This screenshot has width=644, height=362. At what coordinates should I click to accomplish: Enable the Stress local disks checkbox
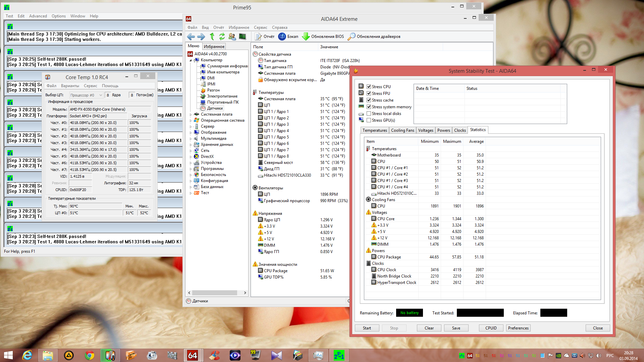pyautogui.click(x=369, y=114)
